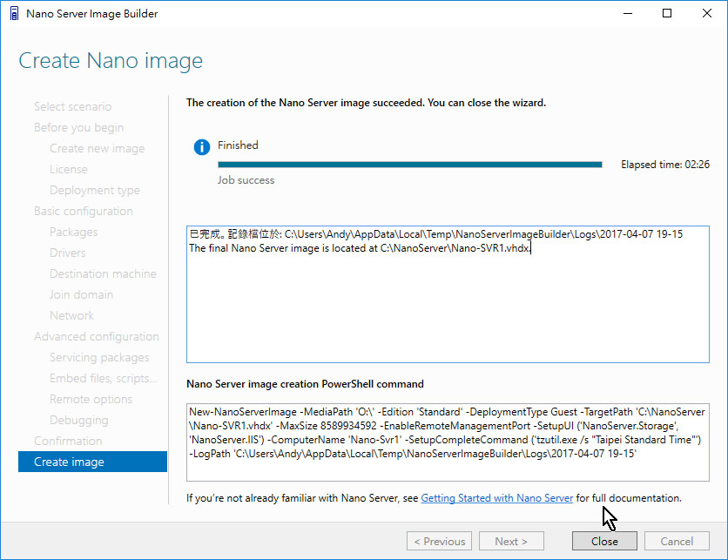Click the New-NanoServerImage command first line
Image resolution: width=728 pixels, height=560 pixels.
click(x=447, y=412)
